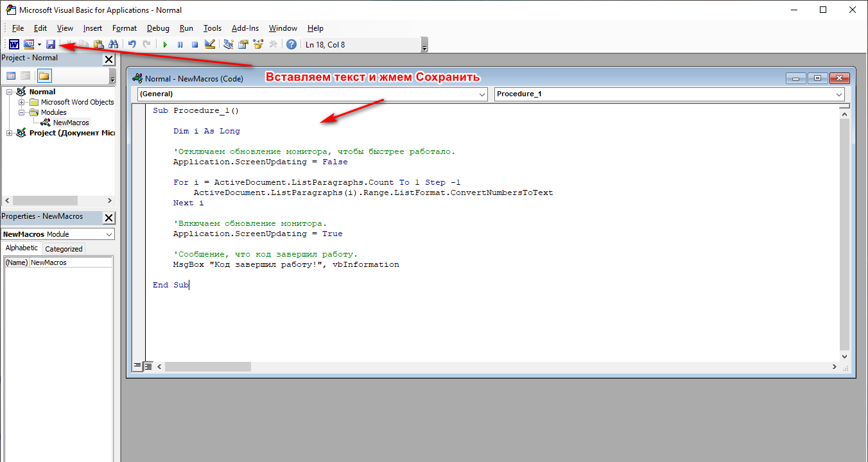
Task: Toggle Design Mode icon
Action: pyautogui.click(x=209, y=44)
